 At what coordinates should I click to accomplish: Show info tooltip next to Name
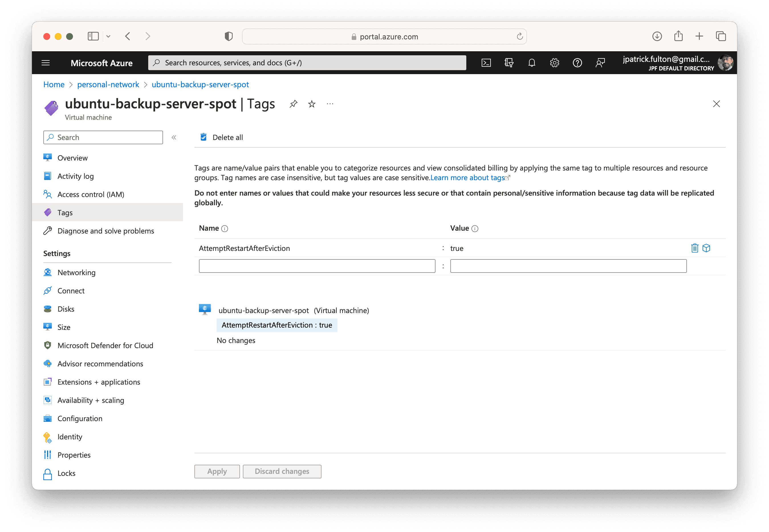point(225,228)
